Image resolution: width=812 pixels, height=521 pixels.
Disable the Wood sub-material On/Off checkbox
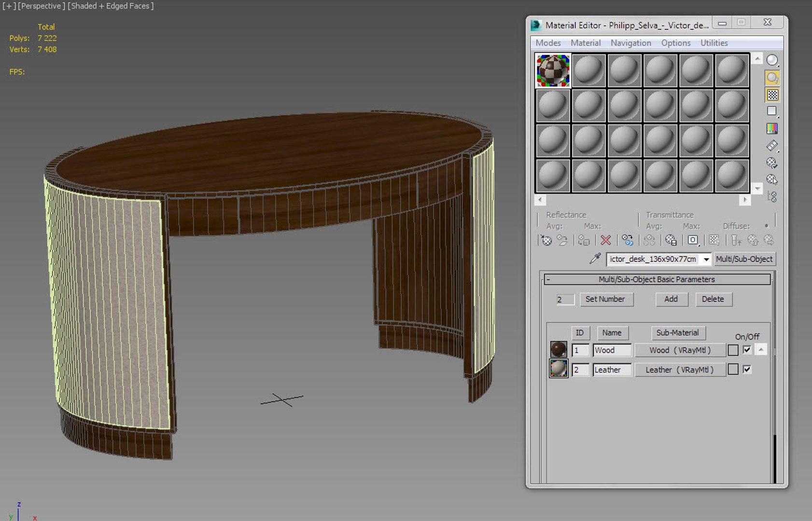tap(747, 350)
